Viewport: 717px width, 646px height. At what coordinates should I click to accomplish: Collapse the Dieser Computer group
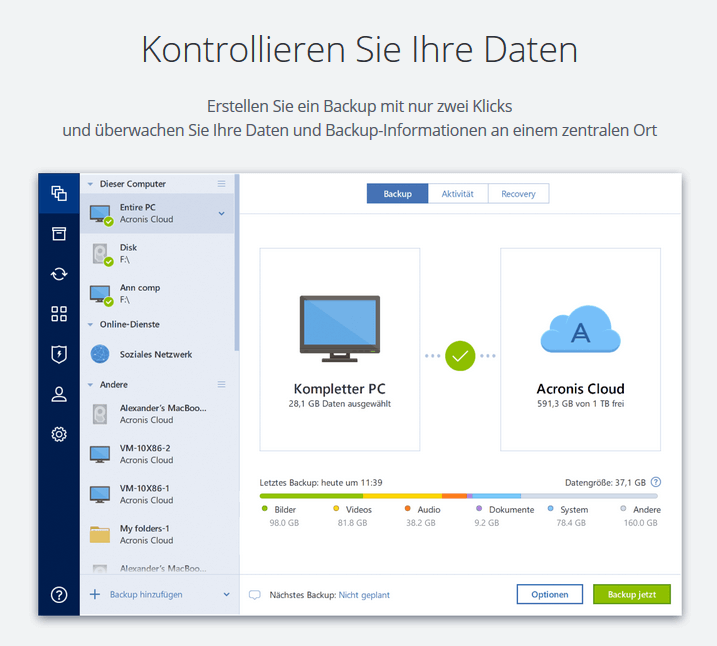pos(91,184)
